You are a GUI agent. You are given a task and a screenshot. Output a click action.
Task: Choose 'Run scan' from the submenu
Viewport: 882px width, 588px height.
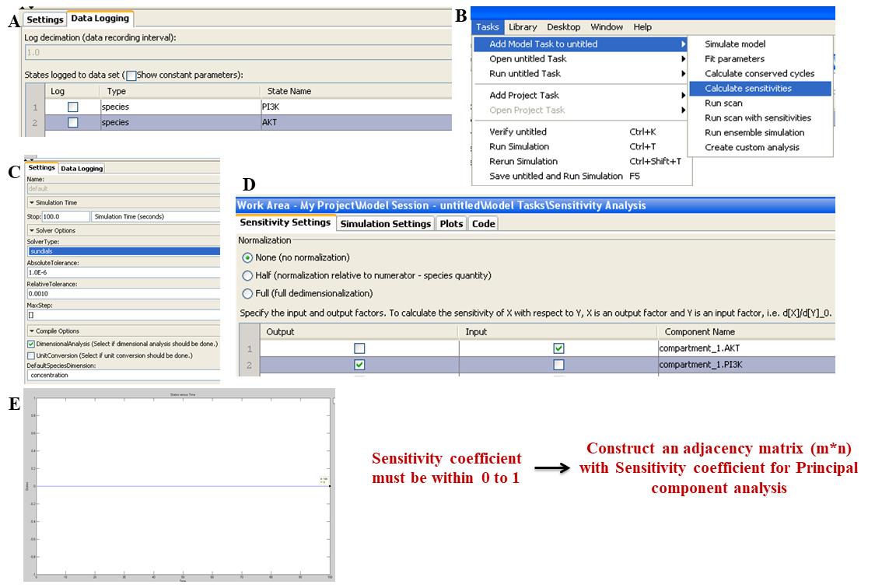pyautogui.click(x=760, y=103)
